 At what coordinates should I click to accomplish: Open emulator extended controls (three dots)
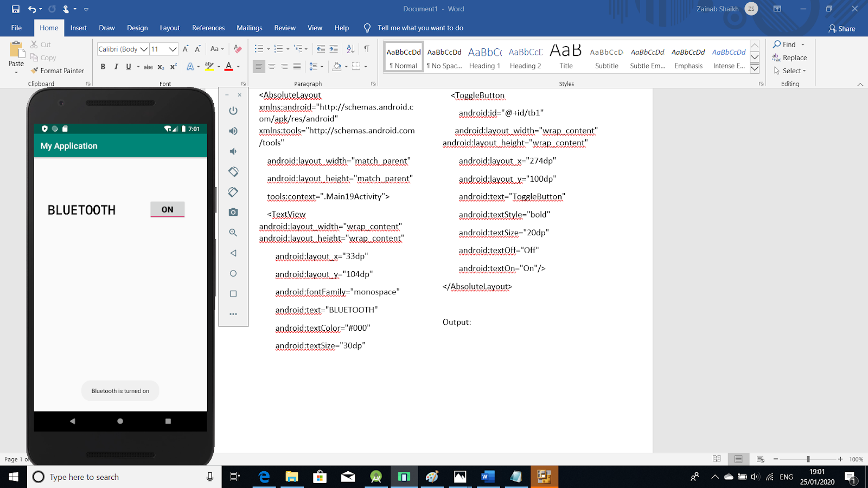(x=233, y=314)
